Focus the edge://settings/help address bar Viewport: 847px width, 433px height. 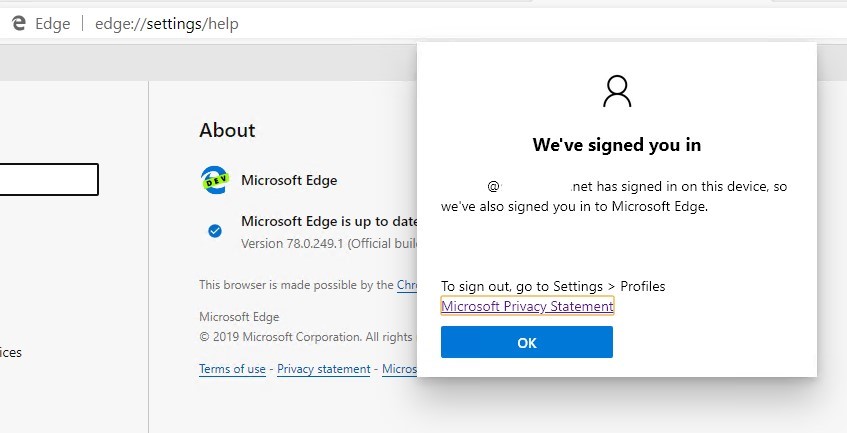coord(166,24)
